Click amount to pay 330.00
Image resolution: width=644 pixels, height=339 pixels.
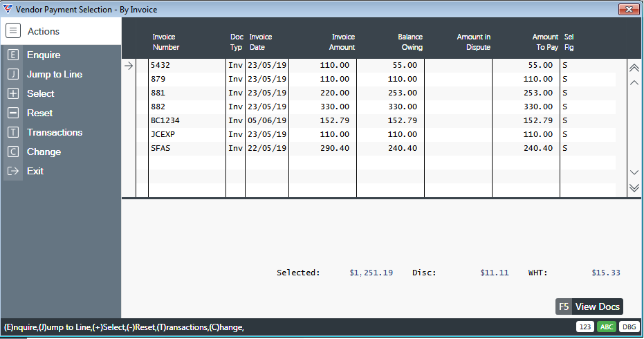point(538,107)
